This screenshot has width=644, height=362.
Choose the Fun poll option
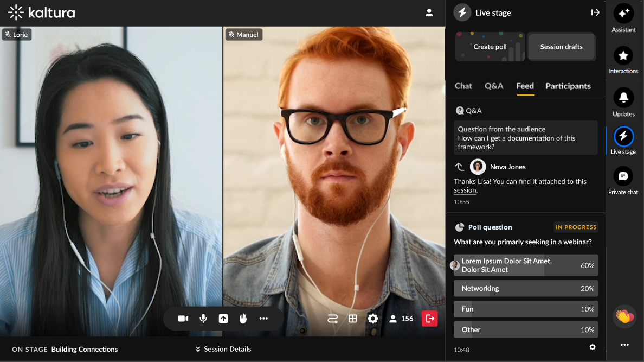coord(526,309)
